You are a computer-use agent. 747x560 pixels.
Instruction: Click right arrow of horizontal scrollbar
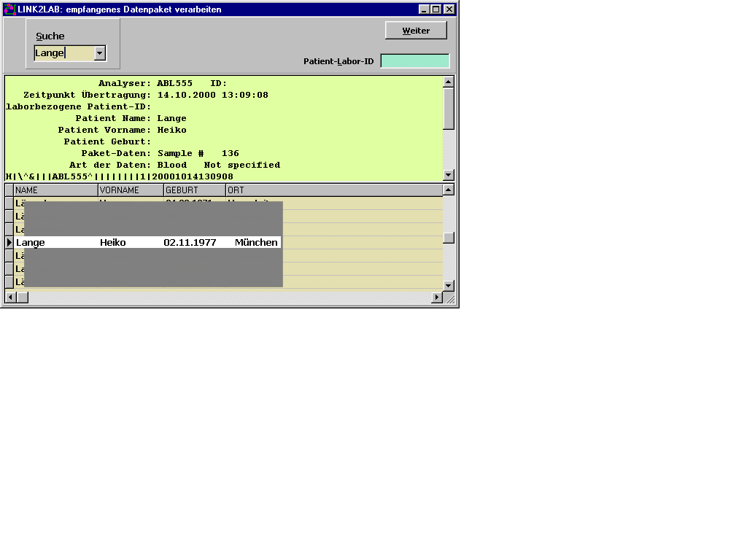(x=437, y=297)
